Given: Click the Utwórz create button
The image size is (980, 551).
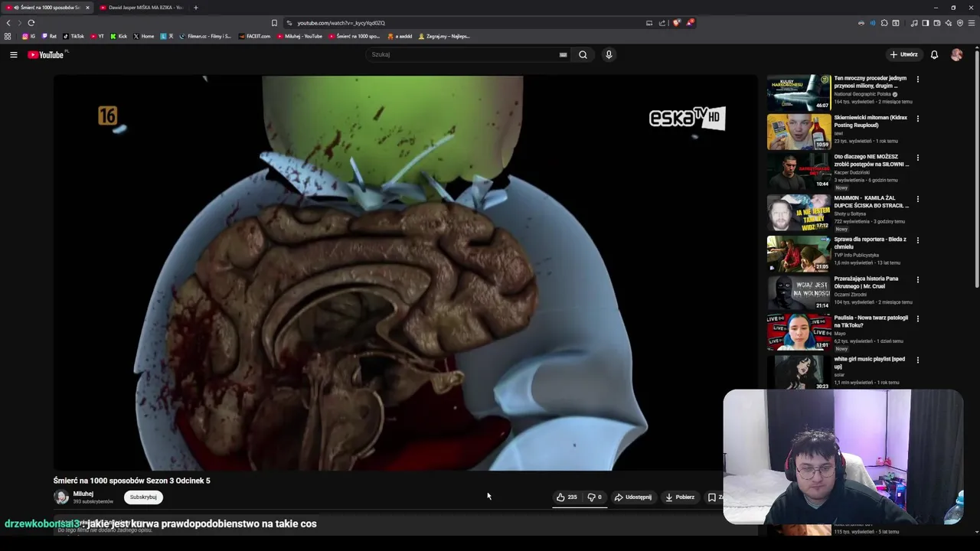Looking at the screenshot, I should (903, 54).
